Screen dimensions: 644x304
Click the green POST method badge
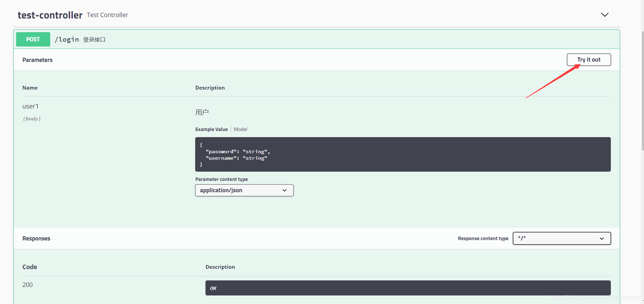click(x=33, y=39)
